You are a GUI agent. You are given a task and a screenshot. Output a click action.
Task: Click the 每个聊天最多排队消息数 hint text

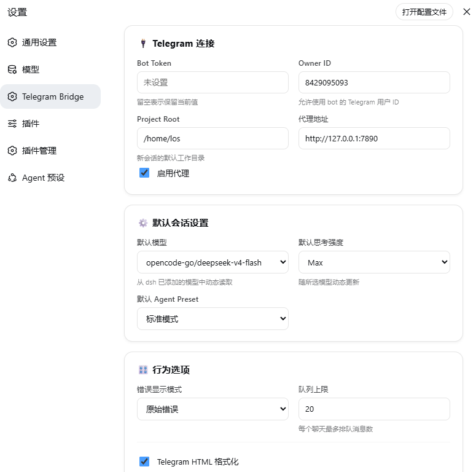click(335, 429)
